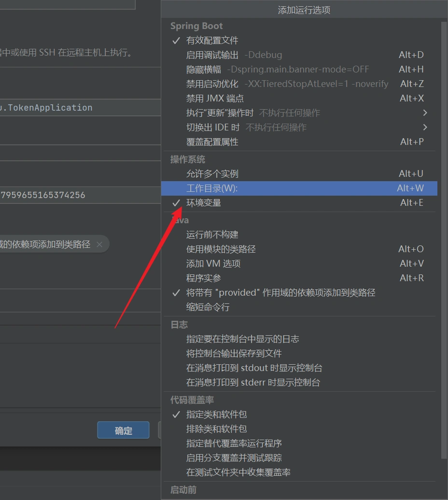Click the popup's vertical scrollbar
This screenshot has height=500, width=448.
point(444,242)
